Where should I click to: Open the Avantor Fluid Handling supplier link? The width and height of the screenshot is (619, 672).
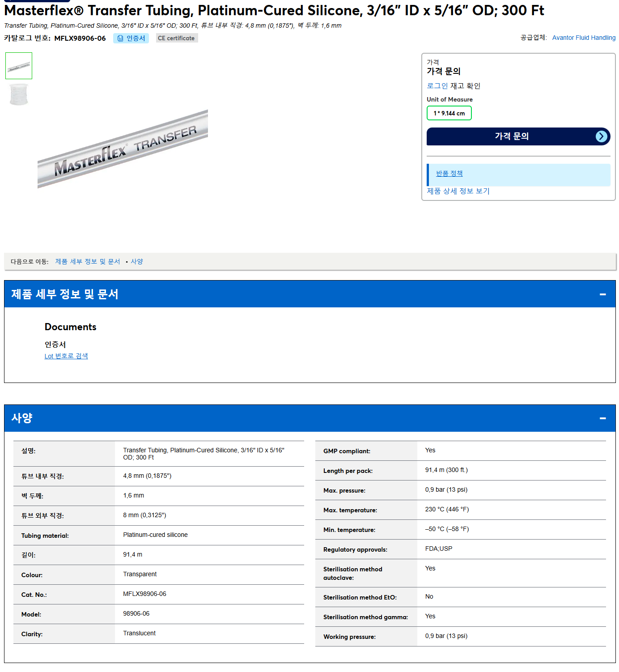point(584,38)
